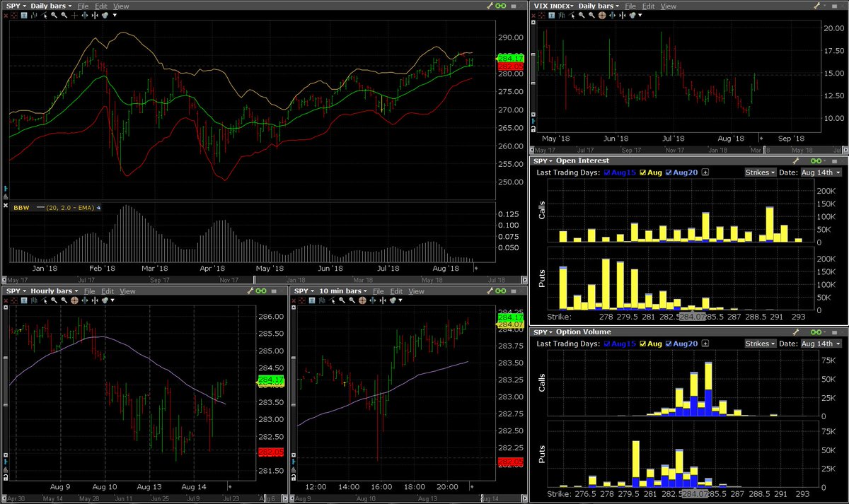Viewport: 849px width, 504px height.
Task: Uncheck Aug20 in Open Interest panel
Action: 668,172
